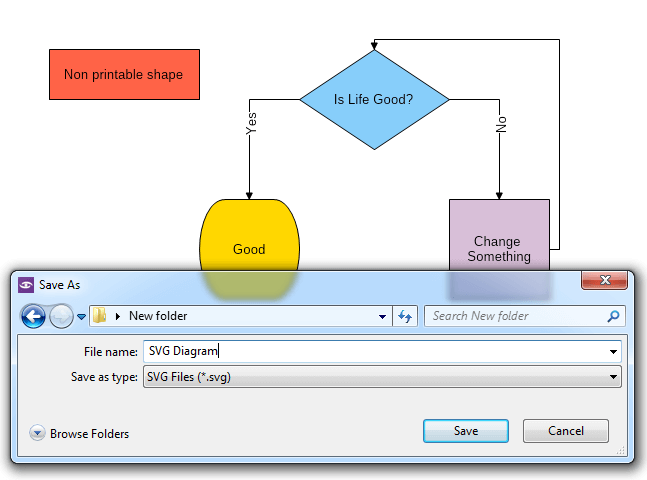Select the New folder breadcrumb path
The image size is (647, 480).
pos(158,316)
